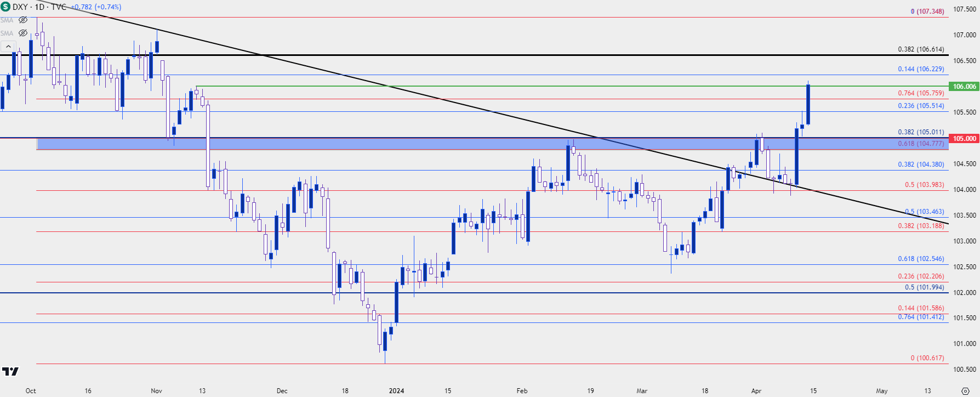This screenshot has width=980, height=397.
Task: Click the 0.236 (102.206) Fibonacci label
Action: pos(921,276)
